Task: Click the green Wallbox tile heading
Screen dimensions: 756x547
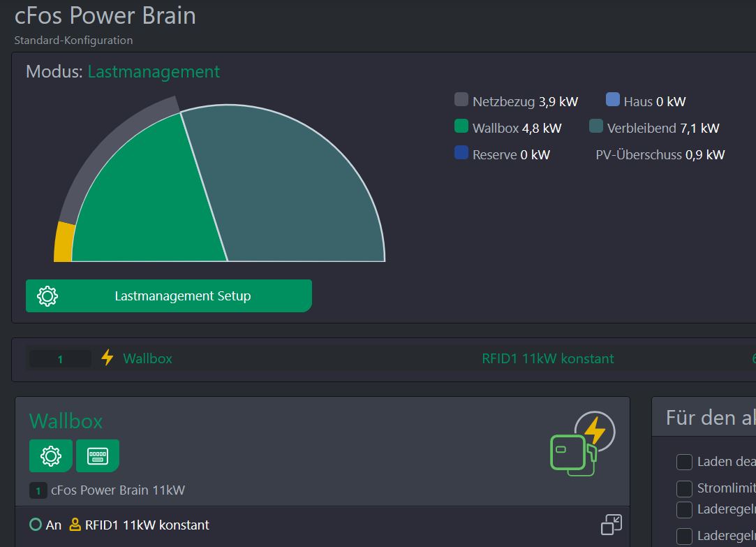Action: pos(66,421)
